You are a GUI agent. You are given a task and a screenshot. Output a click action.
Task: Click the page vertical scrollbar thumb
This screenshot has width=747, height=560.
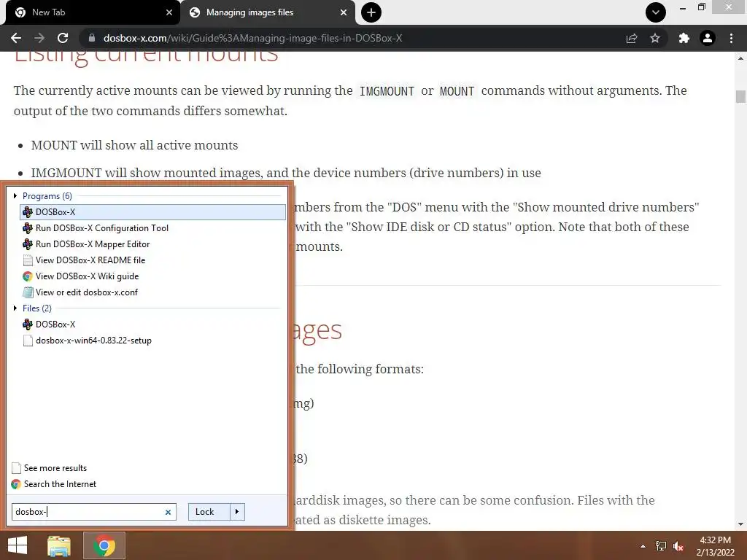pos(740,96)
